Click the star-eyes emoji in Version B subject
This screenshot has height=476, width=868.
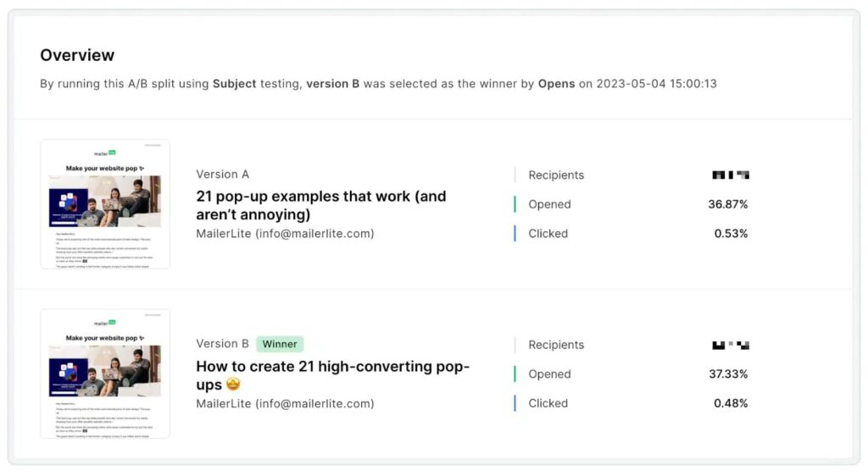tap(233, 385)
